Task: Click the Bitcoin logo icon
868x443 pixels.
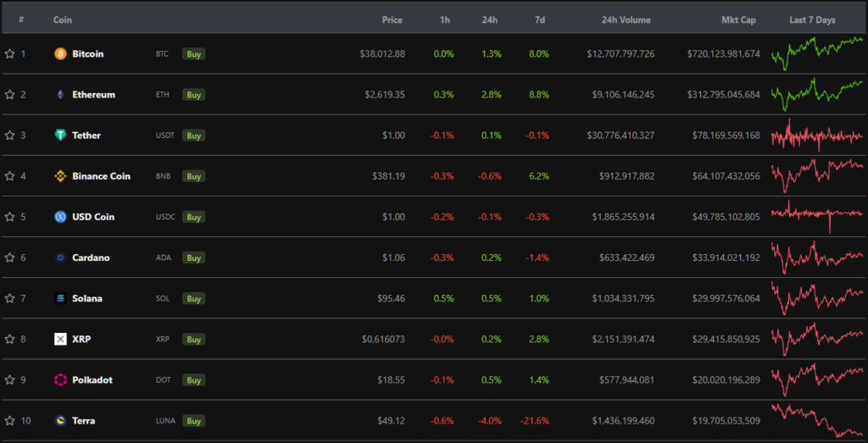Action: (x=60, y=54)
